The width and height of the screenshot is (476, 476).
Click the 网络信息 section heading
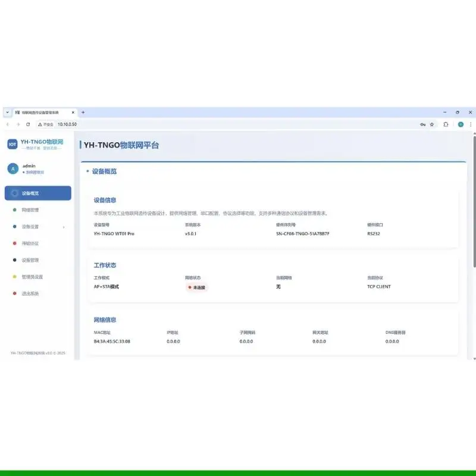105,320
